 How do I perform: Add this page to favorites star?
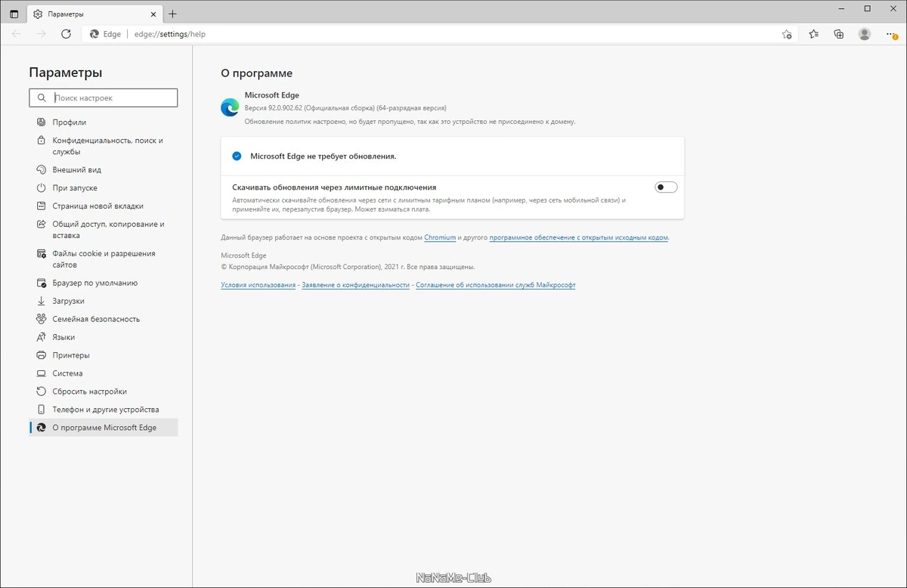[x=787, y=34]
